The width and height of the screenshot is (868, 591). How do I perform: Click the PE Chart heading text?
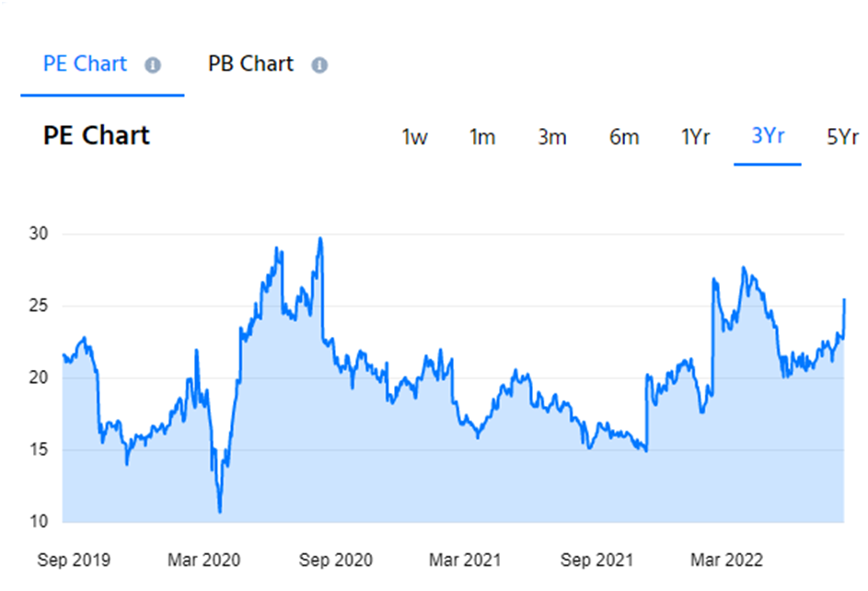tap(97, 136)
